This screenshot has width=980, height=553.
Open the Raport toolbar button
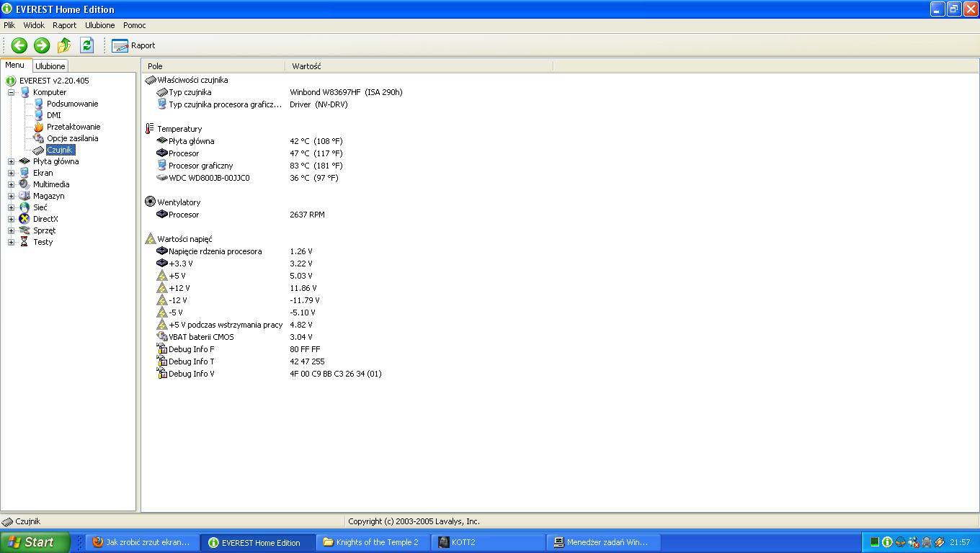tap(134, 45)
